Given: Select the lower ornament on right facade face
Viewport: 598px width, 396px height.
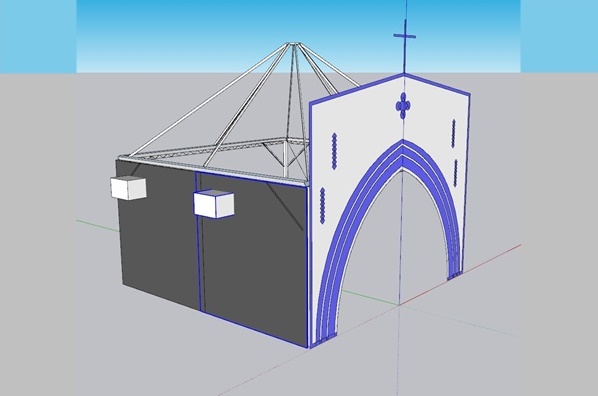Looking at the screenshot, I should tap(455, 173).
